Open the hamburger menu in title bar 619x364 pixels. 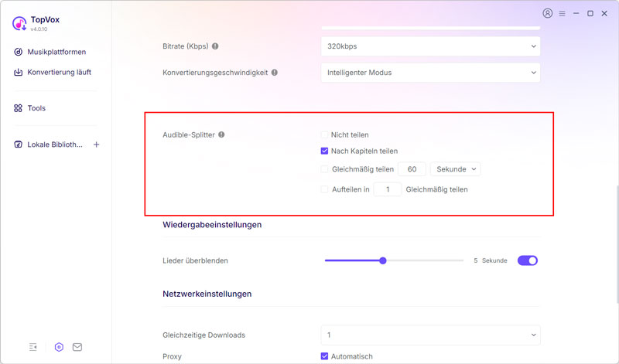(x=563, y=13)
